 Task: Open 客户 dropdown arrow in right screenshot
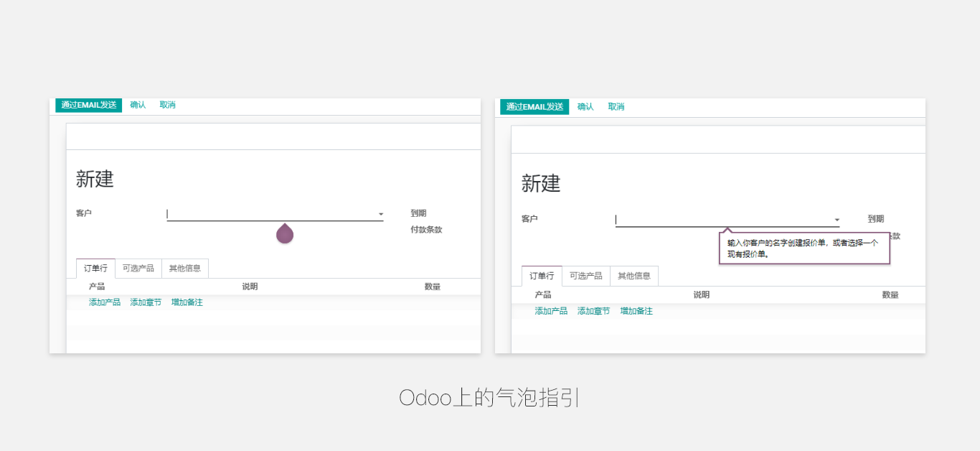coord(837,220)
